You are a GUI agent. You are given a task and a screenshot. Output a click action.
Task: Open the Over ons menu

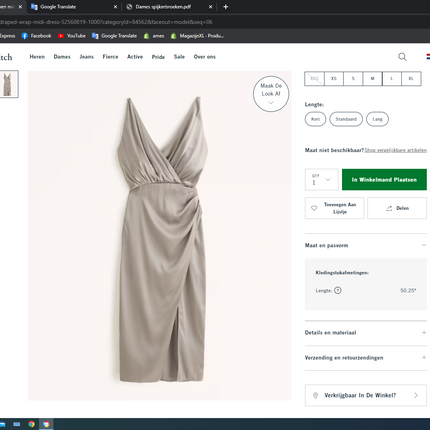point(205,57)
